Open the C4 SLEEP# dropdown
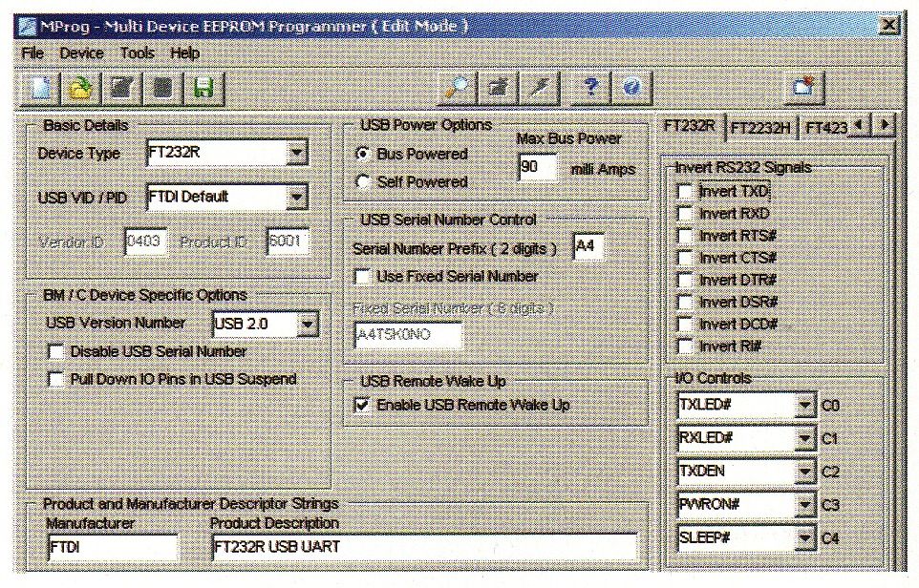Image resolution: width=919 pixels, height=588 pixels. [x=804, y=537]
